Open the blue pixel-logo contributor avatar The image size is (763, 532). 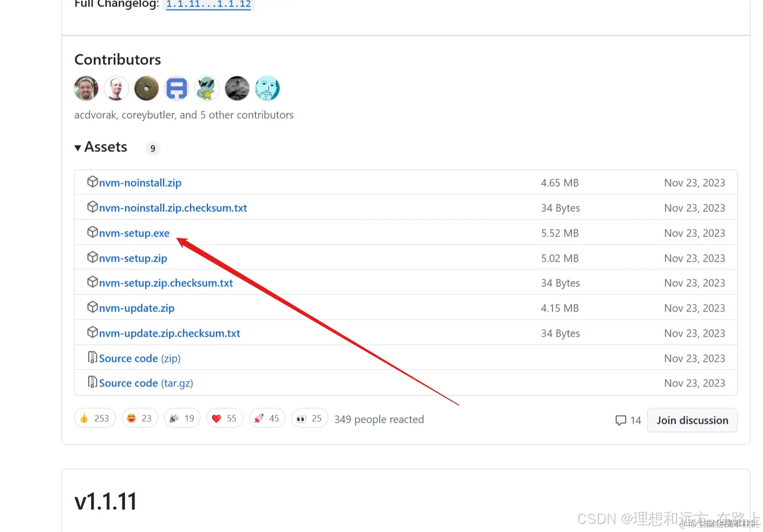pyautogui.click(x=177, y=89)
